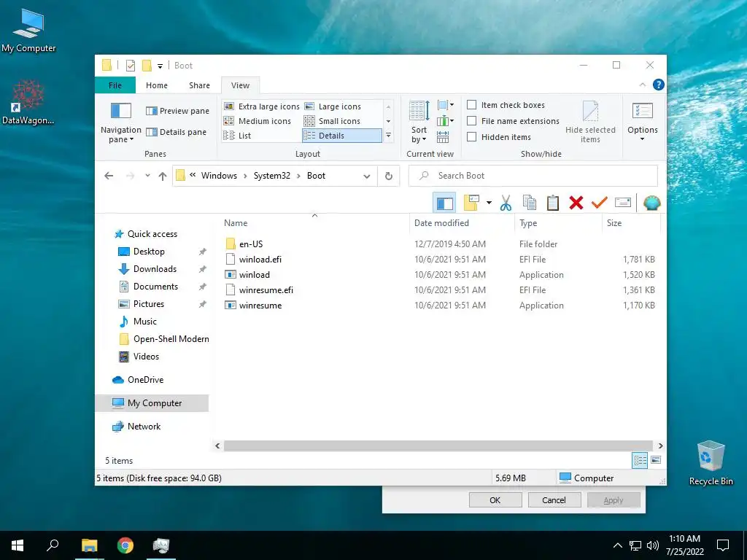This screenshot has width=747, height=560.
Task: Switch to large thumbnails view button
Action: (656, 460)
